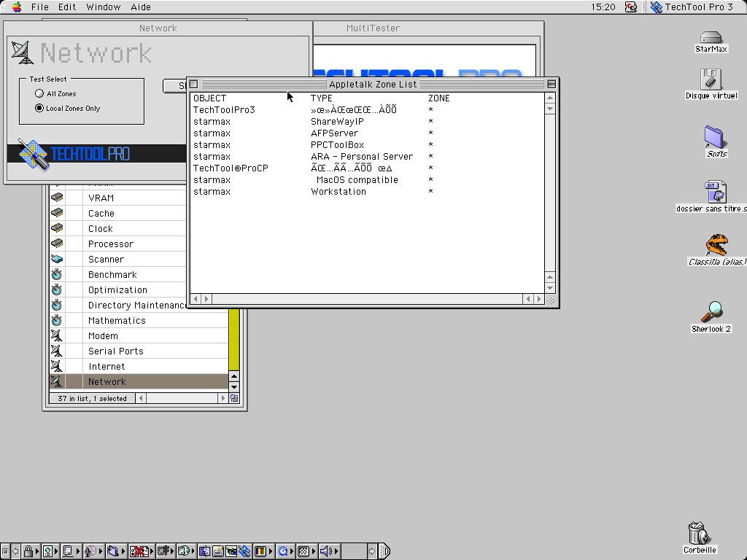Open the color bars monitor depth pop-up
The image size is (747, 560).
click(263, 551)
